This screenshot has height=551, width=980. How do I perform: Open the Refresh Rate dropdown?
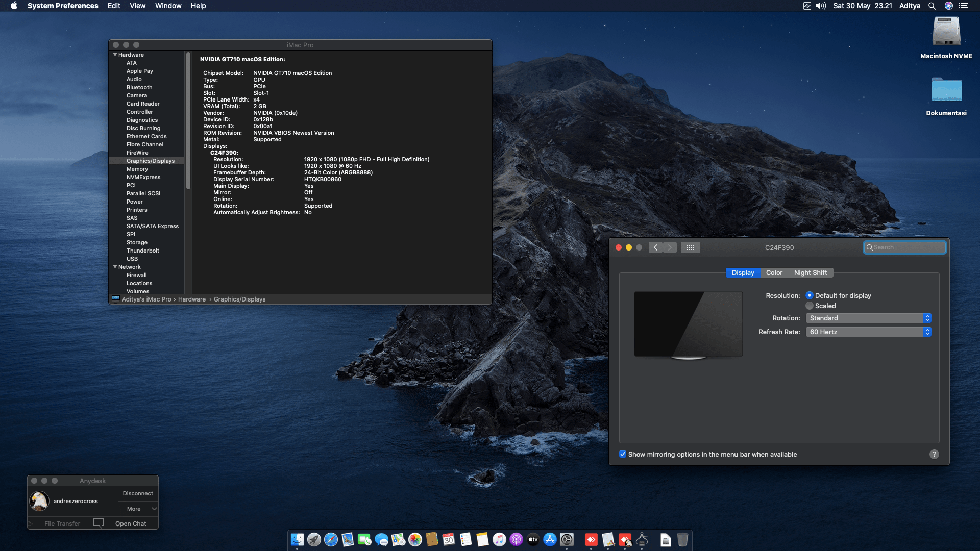click(868, 332)
